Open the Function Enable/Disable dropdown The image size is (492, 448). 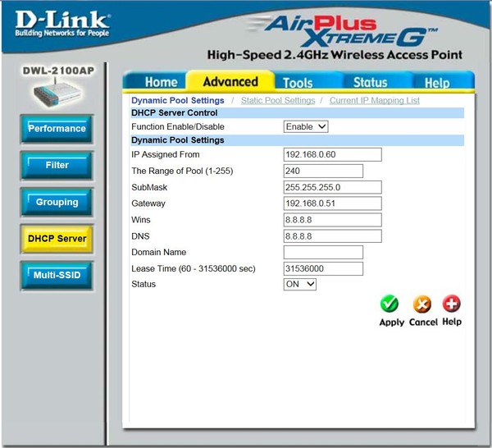(306, 126)
